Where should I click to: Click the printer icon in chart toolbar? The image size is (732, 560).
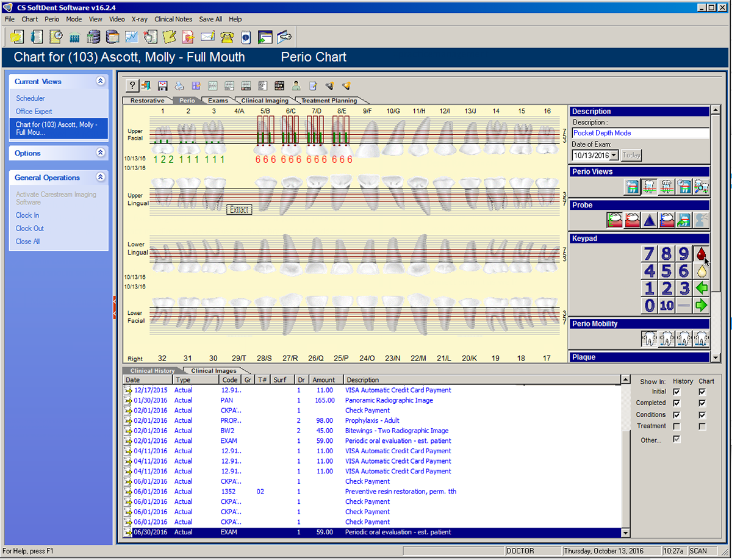pyautogui.click(x=179, y=86)
